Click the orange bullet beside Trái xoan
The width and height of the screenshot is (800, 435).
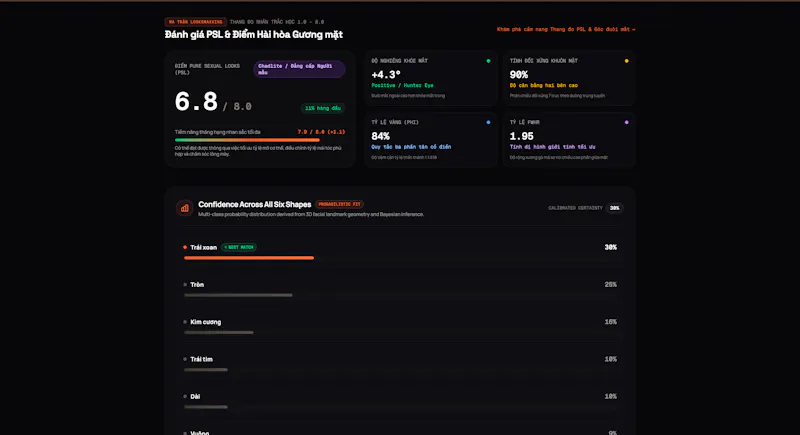point(185,247)
